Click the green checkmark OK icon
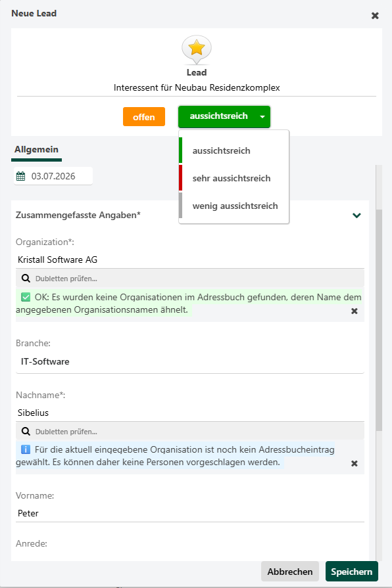The height and width of the screenshot is (588, 392). pos(26,298)
